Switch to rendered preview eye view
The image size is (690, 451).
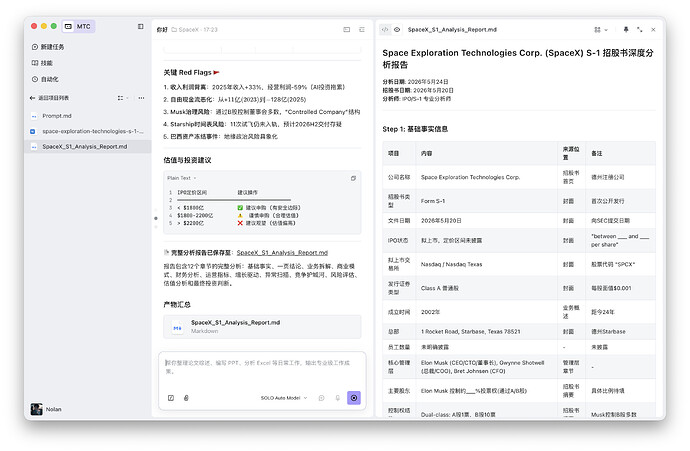pyautogui.click(x=397, y=29)
